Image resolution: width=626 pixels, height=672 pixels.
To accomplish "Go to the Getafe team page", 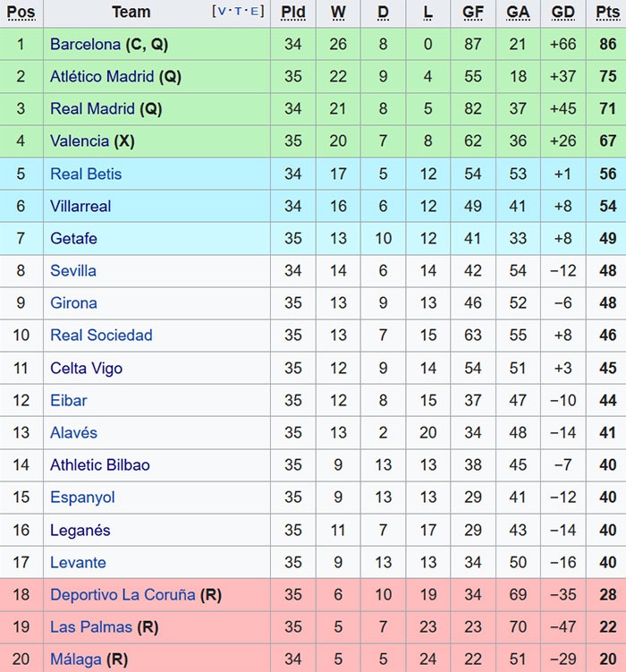I will coord(73,238).
